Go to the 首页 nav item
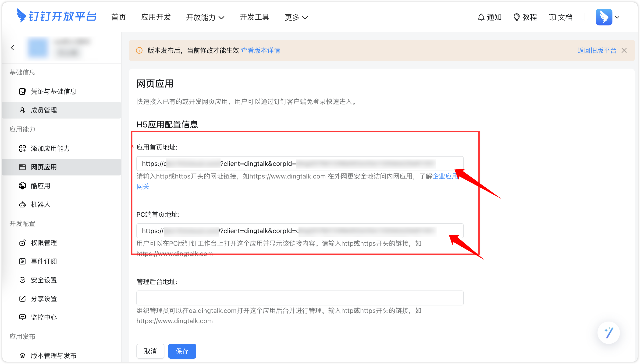Viewport: 640px width, 364px height. click(x=119, y=17)
